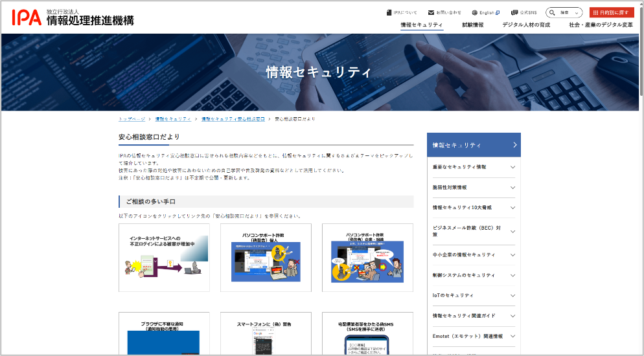The width and height of the screenshot is (644, 356).
Task: Click the IPA logo in the header
Action: click(x=73, y=17)
